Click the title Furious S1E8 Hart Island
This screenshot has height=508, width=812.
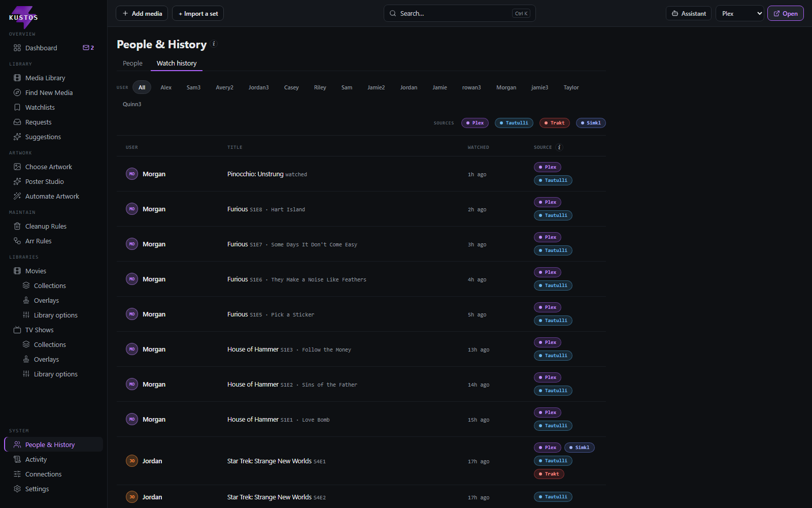266,209
